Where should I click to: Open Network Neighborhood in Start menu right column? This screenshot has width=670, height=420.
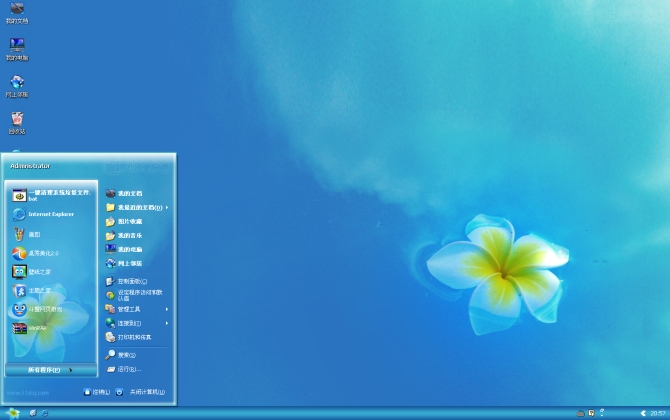(124, 263)
